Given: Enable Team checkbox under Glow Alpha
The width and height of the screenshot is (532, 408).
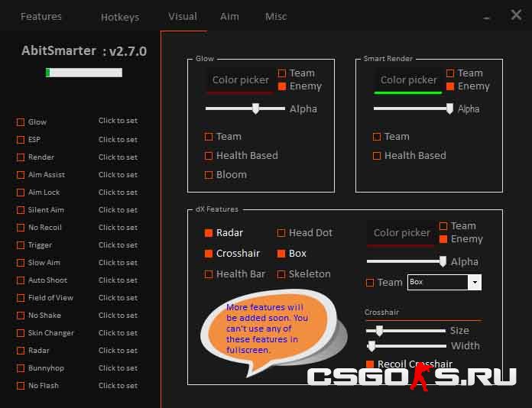Looking at the screenshot, I should (209, 137).
